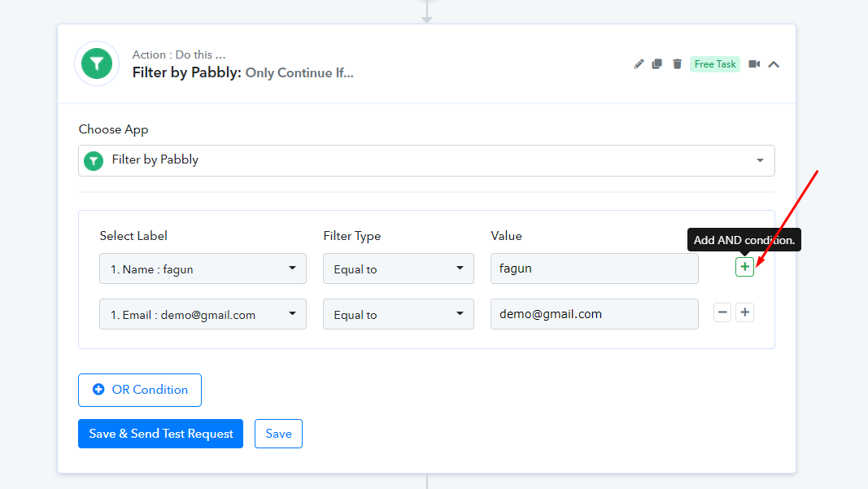Open the video tutorial camera icon

coord(754,64)
